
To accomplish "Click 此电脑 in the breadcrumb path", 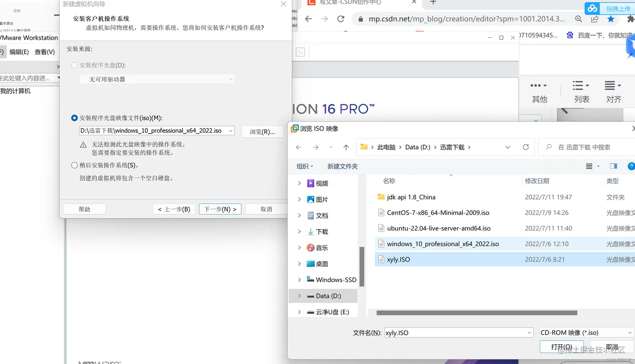I will (386, 147).
